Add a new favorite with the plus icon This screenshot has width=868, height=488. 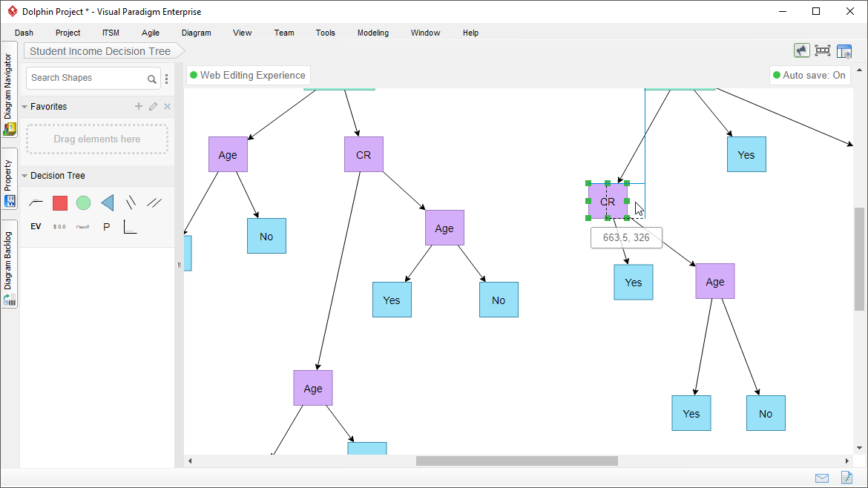pyautogui.click(x=139, y=106)
